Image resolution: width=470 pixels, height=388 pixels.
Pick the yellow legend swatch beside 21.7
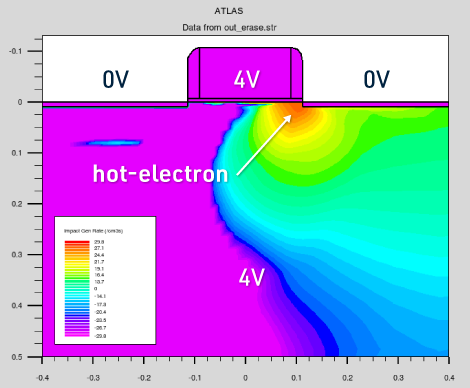coord(77,262)
